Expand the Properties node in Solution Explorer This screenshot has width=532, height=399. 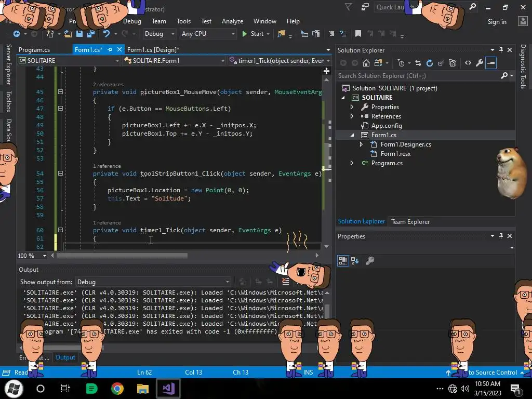[352, 107]
